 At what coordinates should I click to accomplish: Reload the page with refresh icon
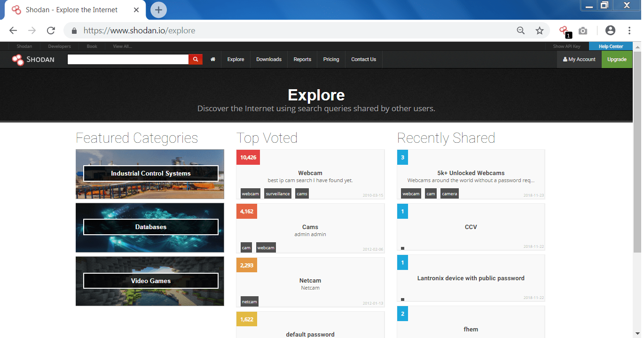(51, 31)
